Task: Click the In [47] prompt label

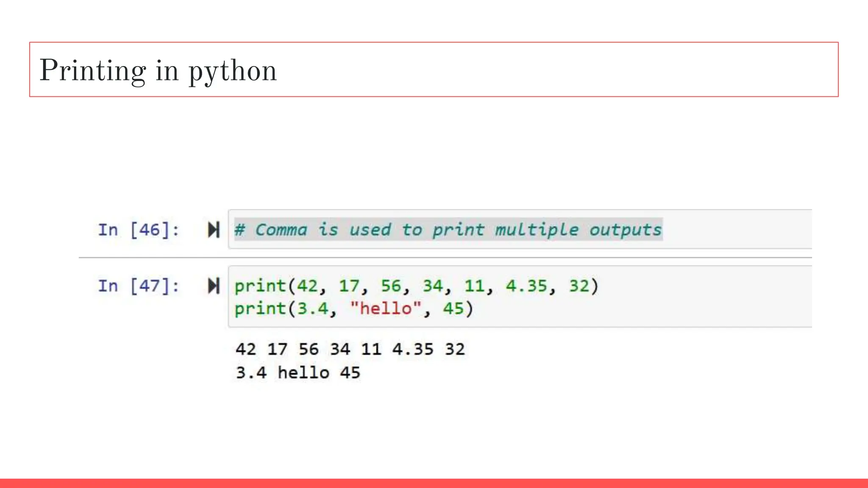Action: click(x=139, y=286)
